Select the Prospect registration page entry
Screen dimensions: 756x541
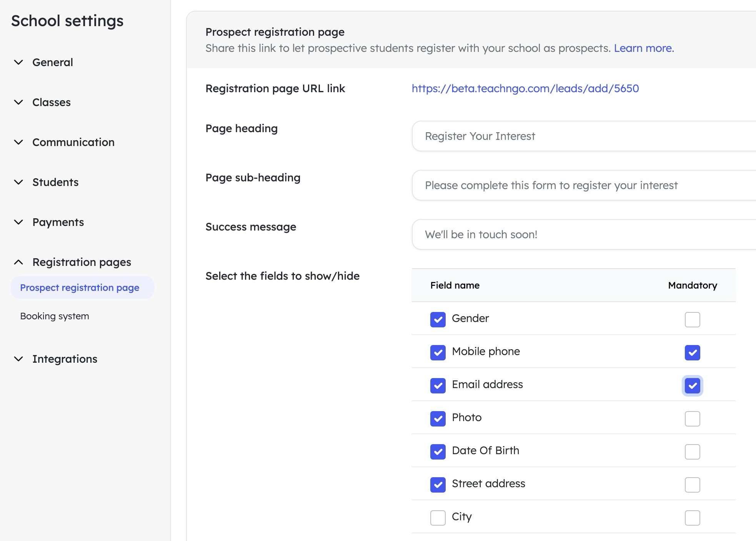point(80,287)
